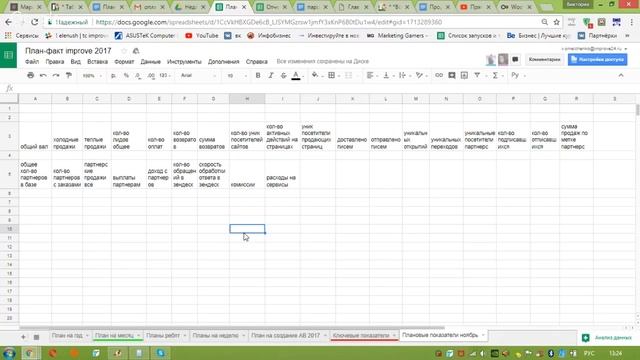The height and width of the screenshot is (360, 640).
Task: Insert a chart from the toolbar
Action: (464, 76)
